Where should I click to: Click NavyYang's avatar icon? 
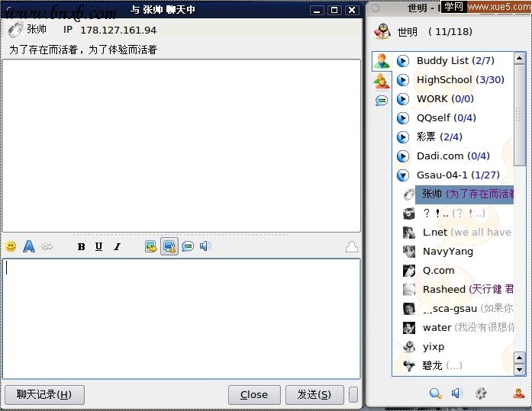[409, 252]
